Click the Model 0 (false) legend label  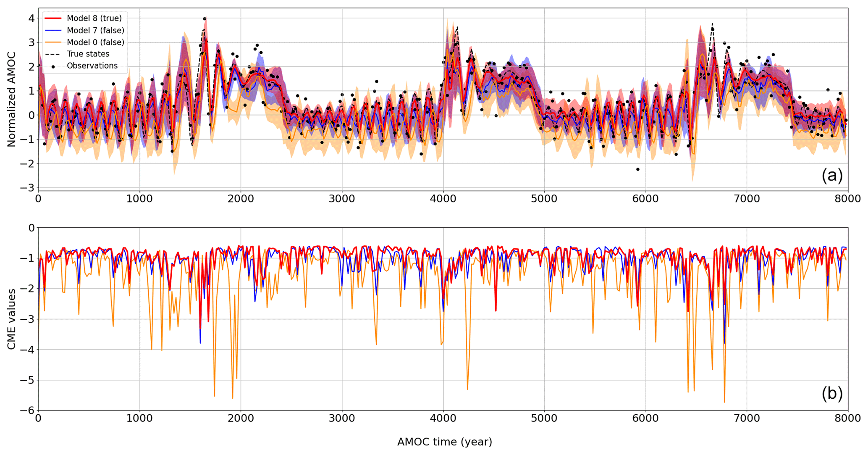click(x=95, y=42)
